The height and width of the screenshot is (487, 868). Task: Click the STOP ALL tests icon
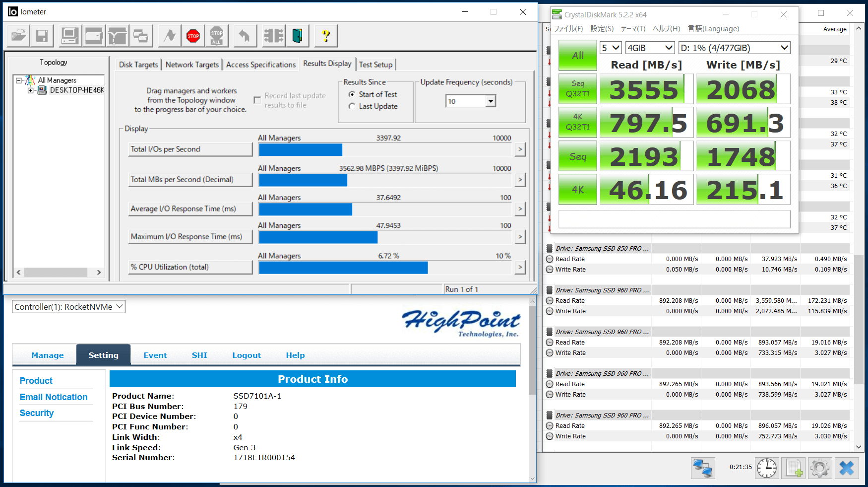[x=217, y=36]
